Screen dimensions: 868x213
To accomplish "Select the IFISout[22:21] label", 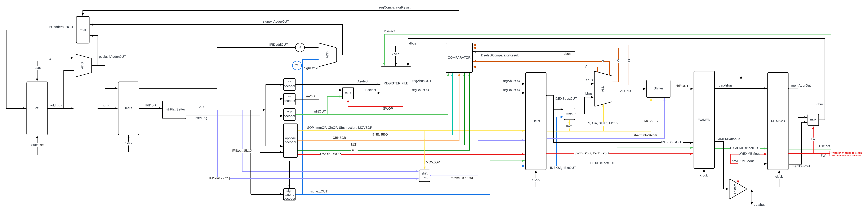I will 219,178.
